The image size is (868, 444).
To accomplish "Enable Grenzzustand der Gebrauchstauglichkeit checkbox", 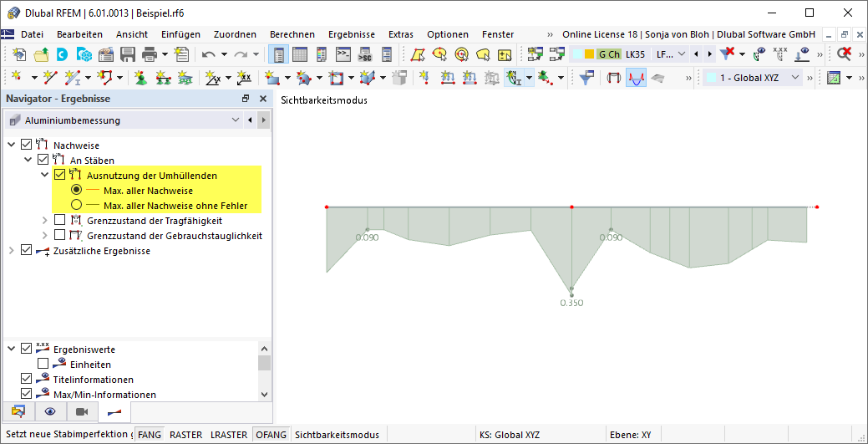I will pos(60,236).
